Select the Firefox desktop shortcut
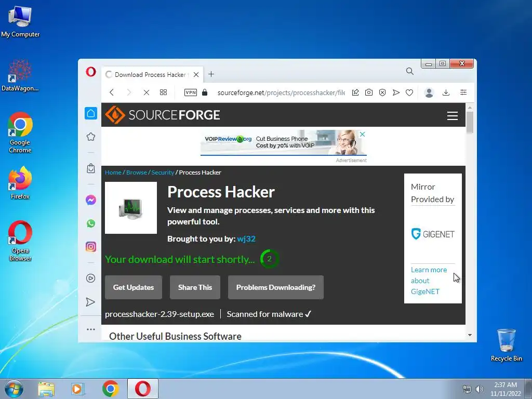Viewport: 532px width, 399px height. tap(20, 183)
